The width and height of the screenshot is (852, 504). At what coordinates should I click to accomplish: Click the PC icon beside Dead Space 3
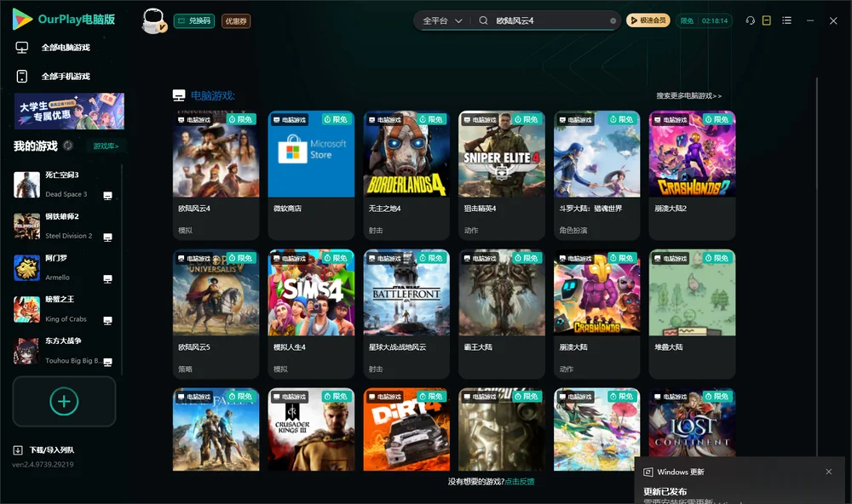pyautogui.click(x=107, y=196)
